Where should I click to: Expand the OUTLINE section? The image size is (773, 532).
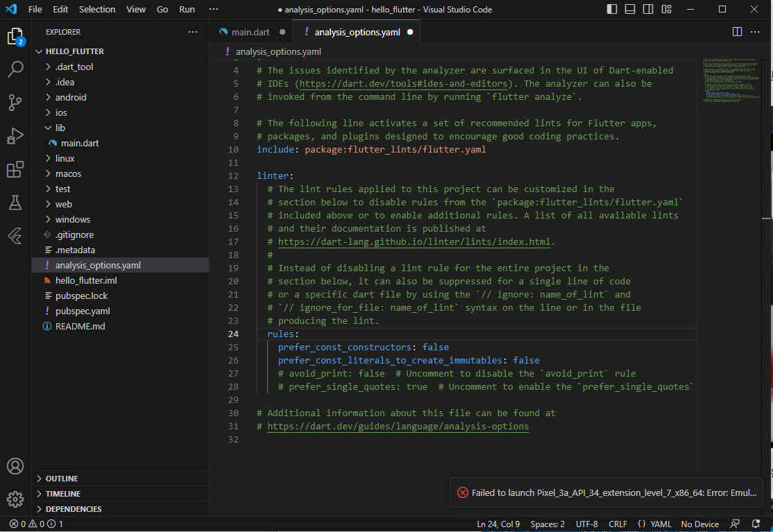point(121,479)
